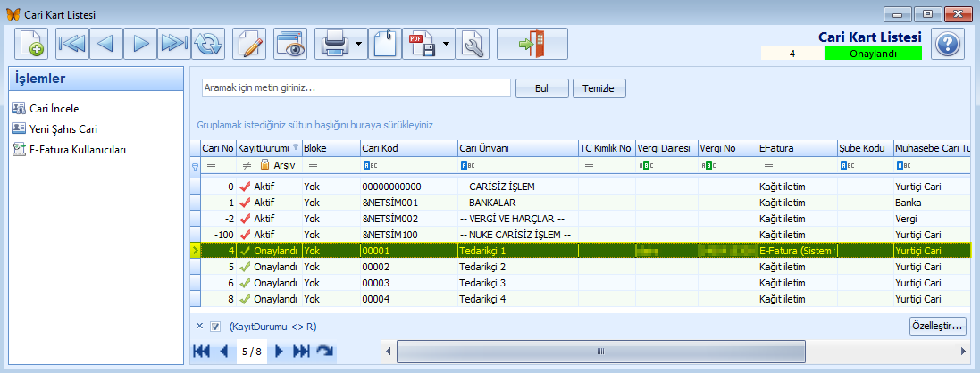Screen dimensions: 980x373
Task: Go to last record in bottom navigator
Action: [x=301, y=352]
